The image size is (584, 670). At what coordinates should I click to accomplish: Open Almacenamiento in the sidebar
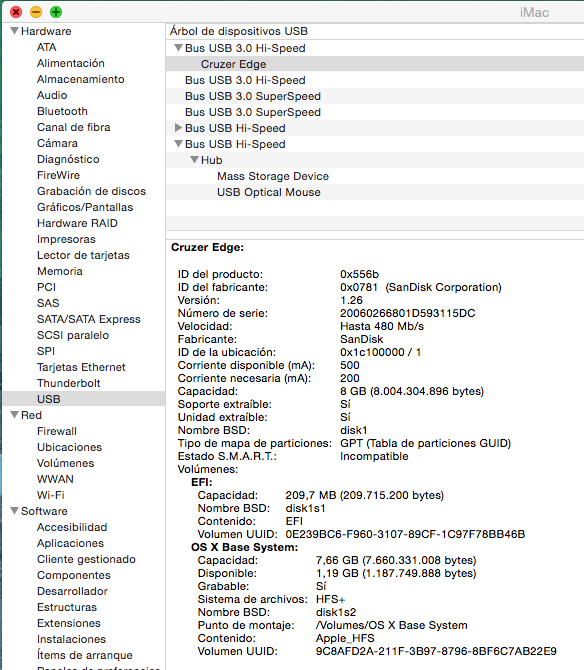tap(80, 79)
